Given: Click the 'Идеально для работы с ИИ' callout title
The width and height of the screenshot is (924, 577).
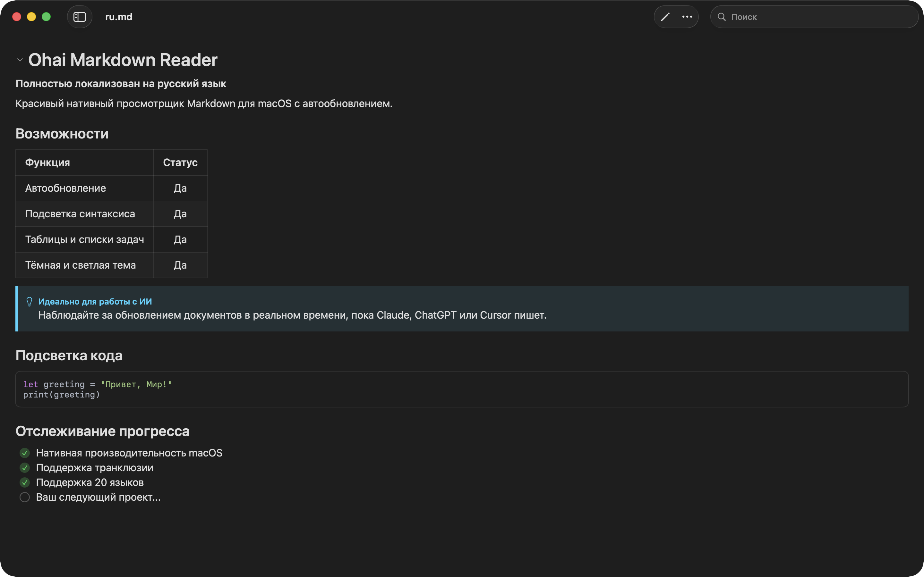Looking at the screenshot, I should [95, 301].
